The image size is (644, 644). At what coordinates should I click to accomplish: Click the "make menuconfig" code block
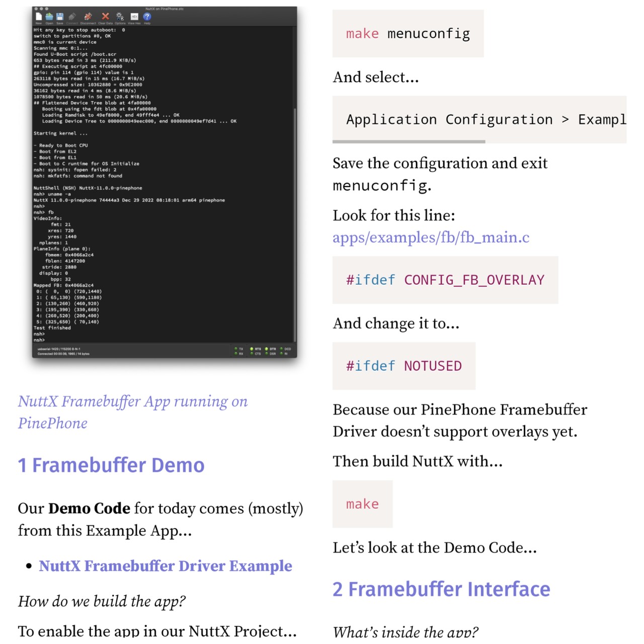pyautogui.click(x=408, y=34)
